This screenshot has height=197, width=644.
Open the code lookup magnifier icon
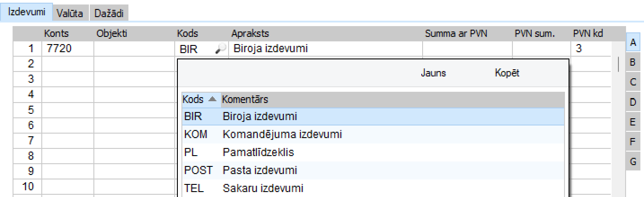(x=221, y=49)
